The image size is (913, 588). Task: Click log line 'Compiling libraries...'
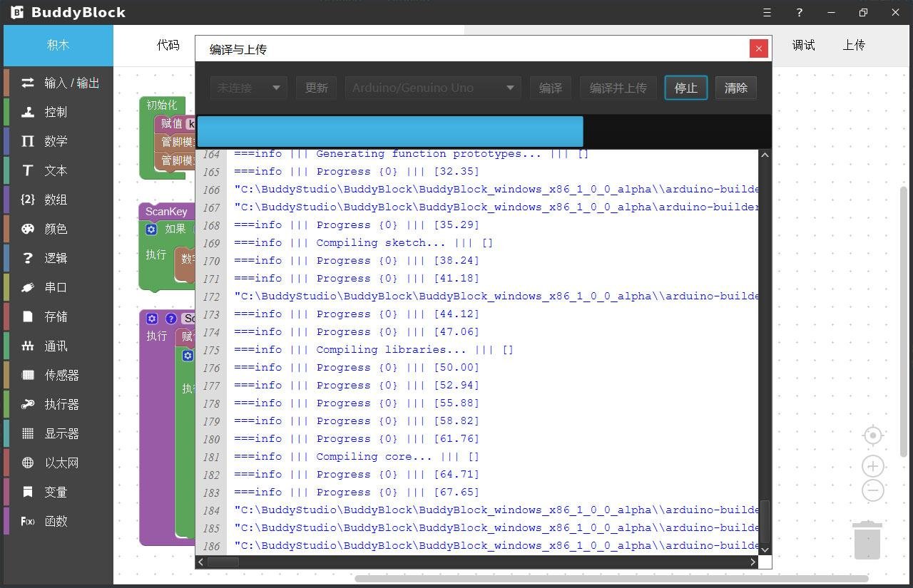374,349
